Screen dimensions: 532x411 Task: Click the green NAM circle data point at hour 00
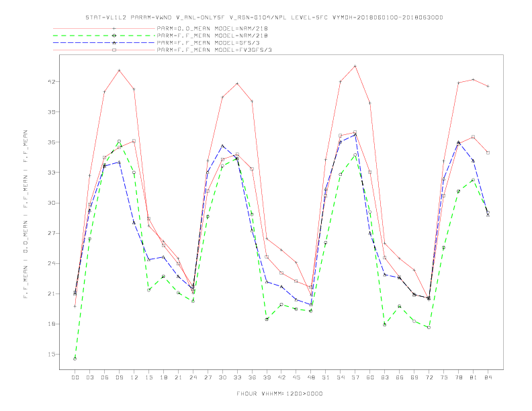75,359
